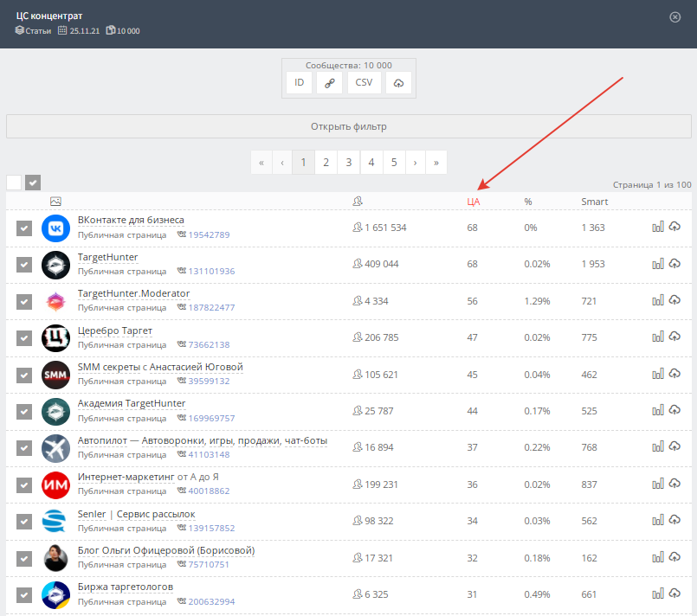
Task: Deselect all with the empty master checkbox
Action: pos(14,182)
